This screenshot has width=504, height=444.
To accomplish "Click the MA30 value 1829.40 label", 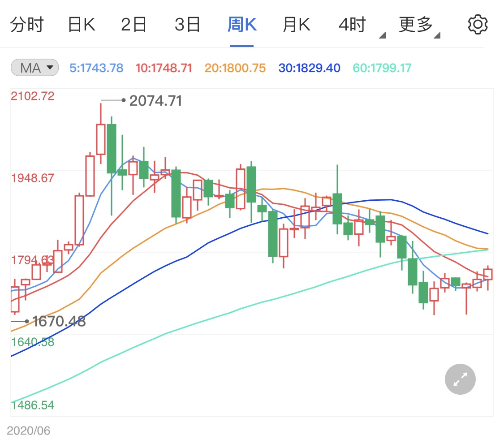I will [x=309, y=68].
